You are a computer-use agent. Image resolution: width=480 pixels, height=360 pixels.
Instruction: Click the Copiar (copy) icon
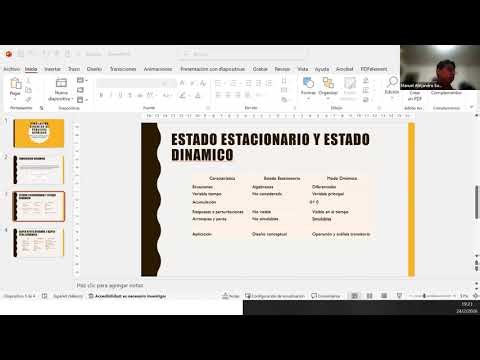29,90
